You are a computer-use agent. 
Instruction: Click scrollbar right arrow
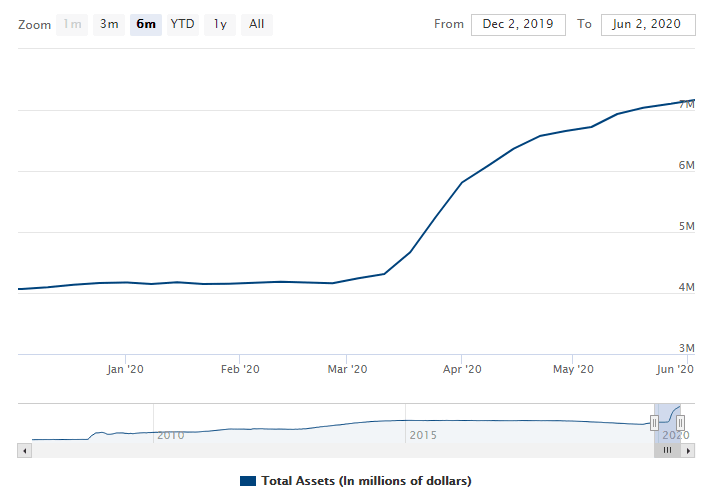(688, 452)
